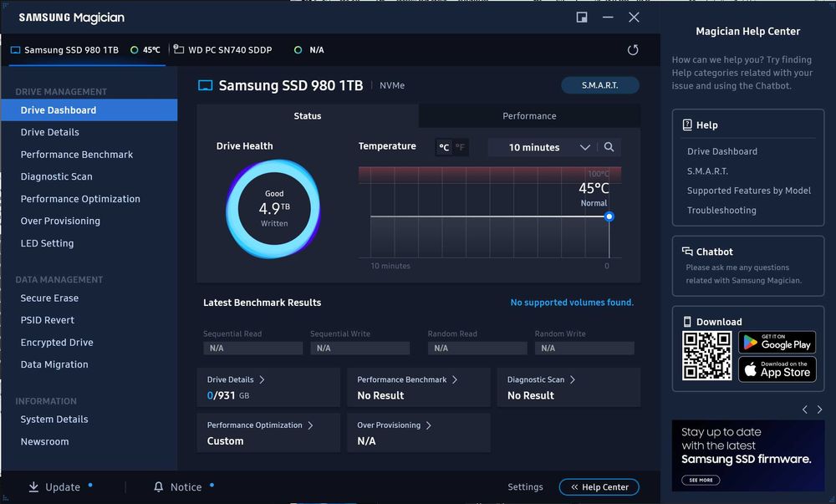The height and width of the screenshot is (504, 836).
Task: Open the S.M.A.R.T. help topic
Action: click(x=707, y=171)
